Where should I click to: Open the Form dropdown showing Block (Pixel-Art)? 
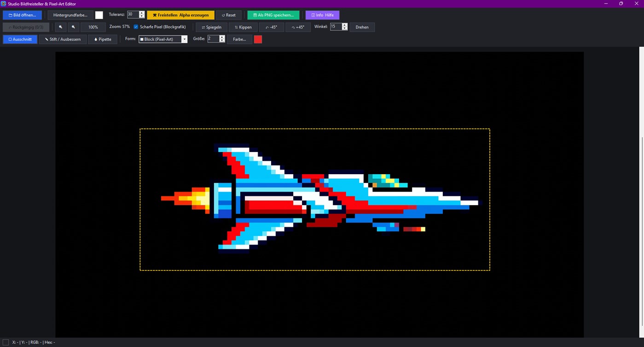click(x=163, y=39)
